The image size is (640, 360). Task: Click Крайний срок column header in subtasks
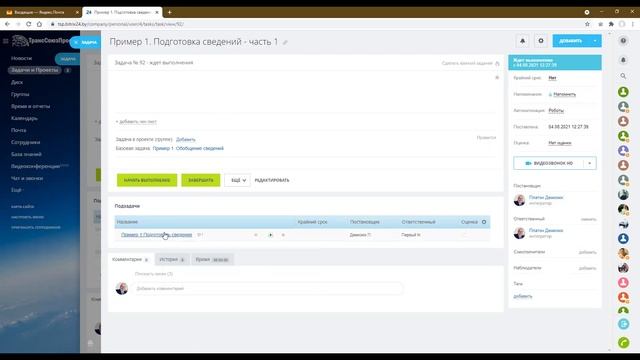click(313, 222)
